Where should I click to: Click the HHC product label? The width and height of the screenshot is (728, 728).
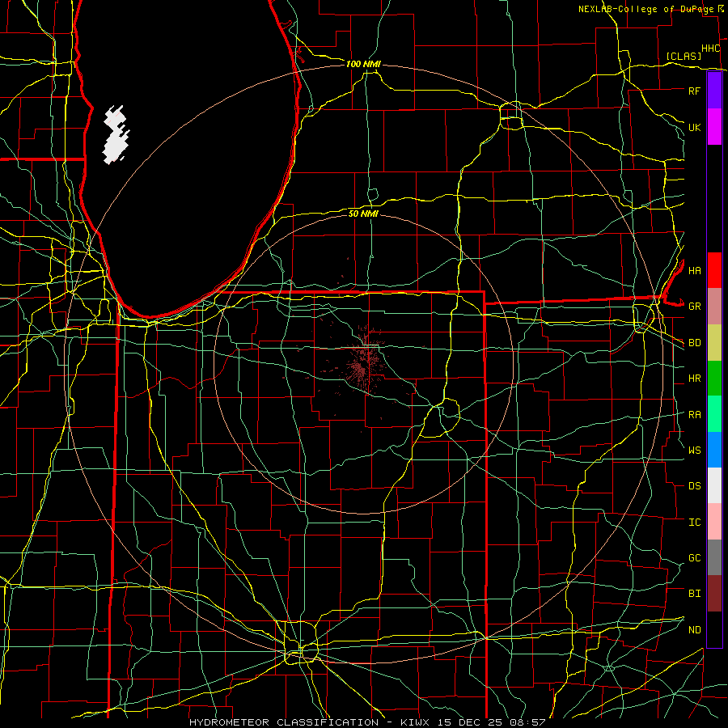pyautogui.click(x=711, y=49)
